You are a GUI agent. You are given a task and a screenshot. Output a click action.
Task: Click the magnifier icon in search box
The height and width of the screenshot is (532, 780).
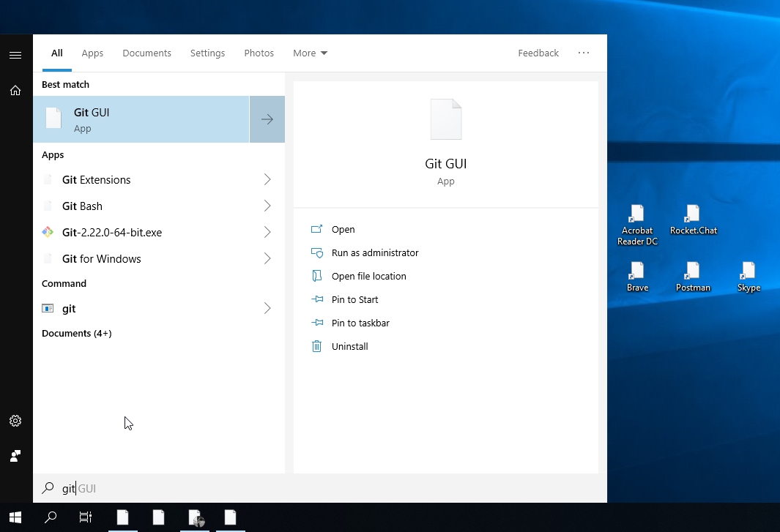pyautogui.click(x=48, y=488)
